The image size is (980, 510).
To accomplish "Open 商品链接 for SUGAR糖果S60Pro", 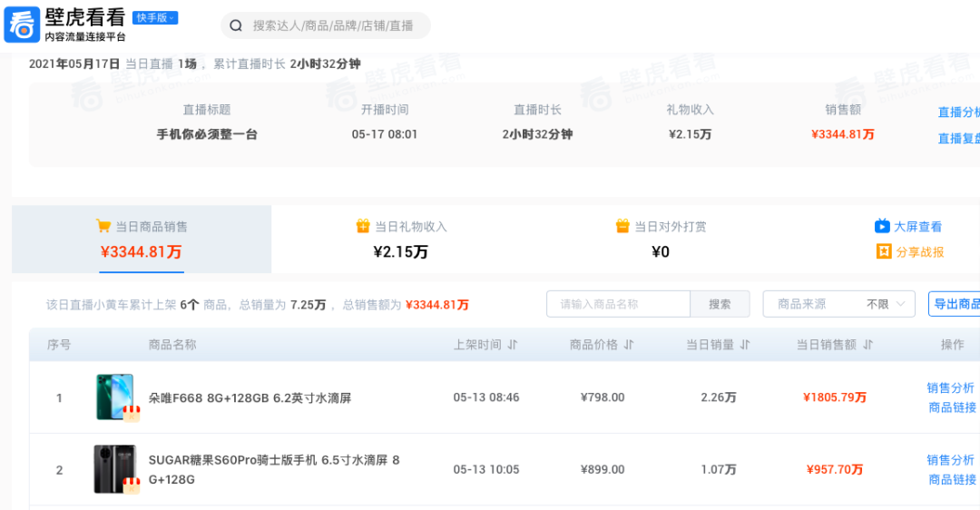I will click(952, 479).
